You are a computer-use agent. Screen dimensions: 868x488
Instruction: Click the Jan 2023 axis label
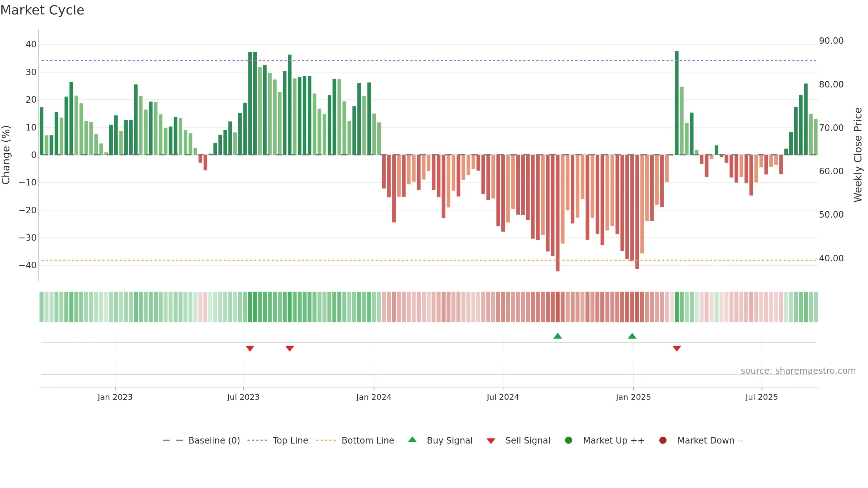pyautogui.click(x=115, y=397)
